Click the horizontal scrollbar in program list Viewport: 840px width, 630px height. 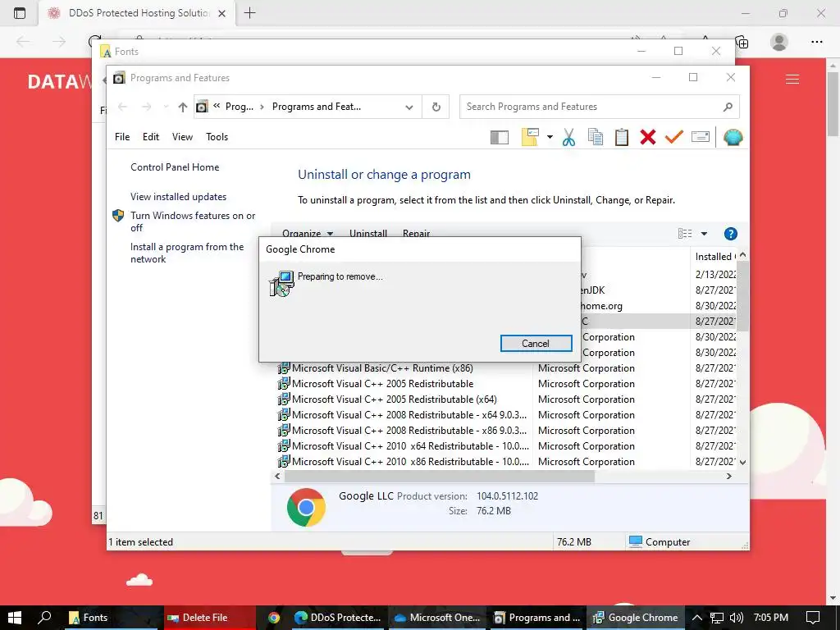pos(440,477)
